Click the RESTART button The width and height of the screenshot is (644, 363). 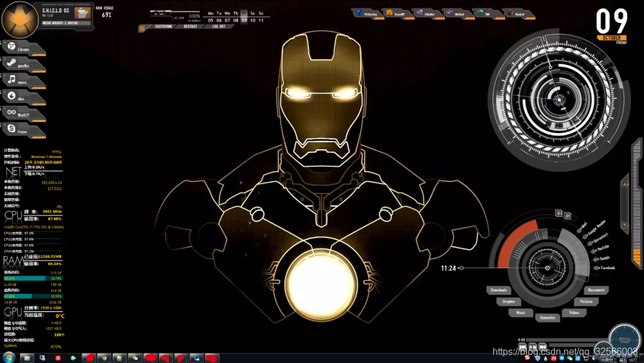[x=190, y=26]
